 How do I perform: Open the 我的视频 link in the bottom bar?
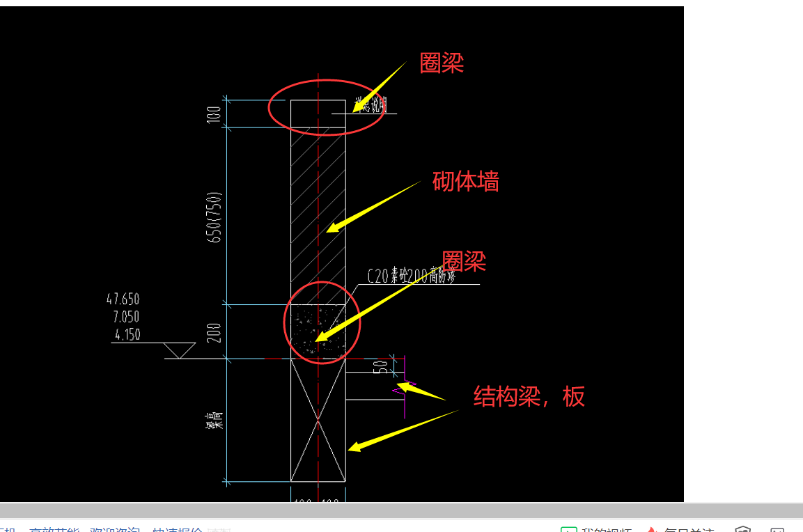point(596,529)
